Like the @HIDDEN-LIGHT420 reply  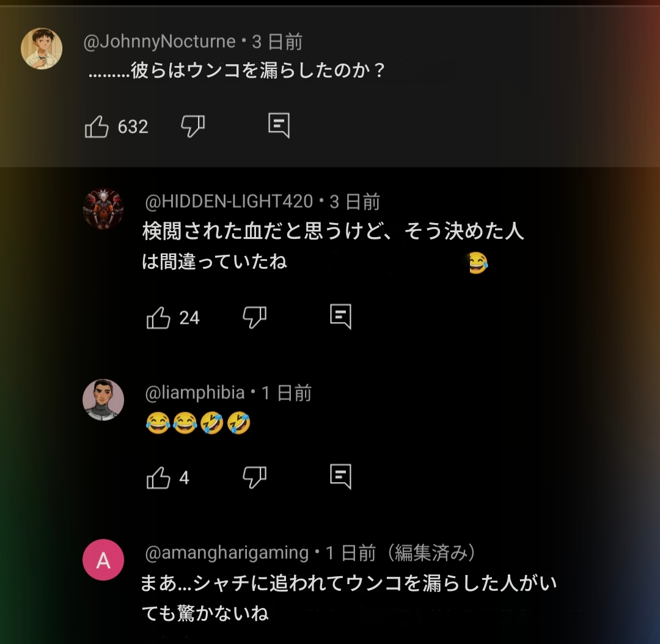(x=158, y=318)
